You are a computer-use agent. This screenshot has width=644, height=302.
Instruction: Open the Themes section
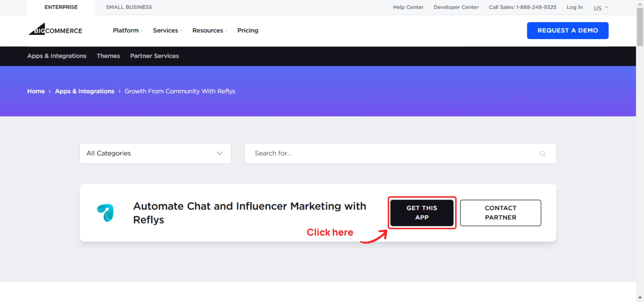point(108,56)
